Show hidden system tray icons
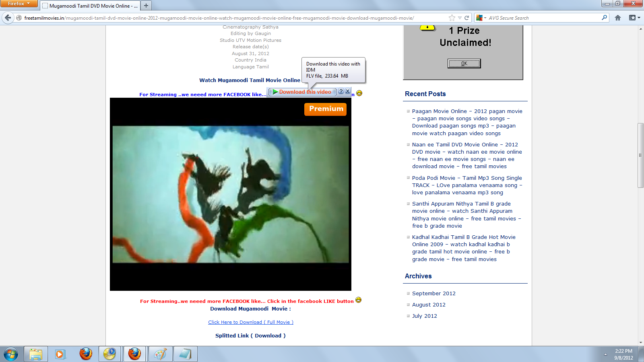The width and height of the screenshot is (644, 362). (x=605, y=354)
